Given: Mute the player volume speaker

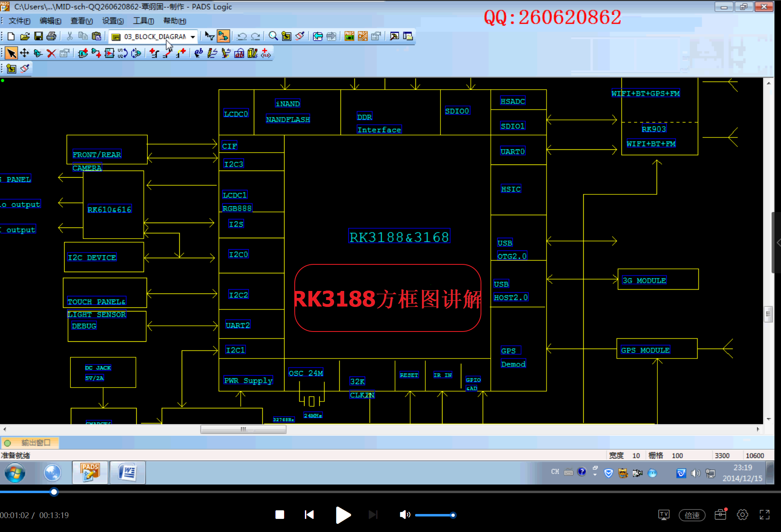Looking at the screenshot, I should [x=404, y=515].
